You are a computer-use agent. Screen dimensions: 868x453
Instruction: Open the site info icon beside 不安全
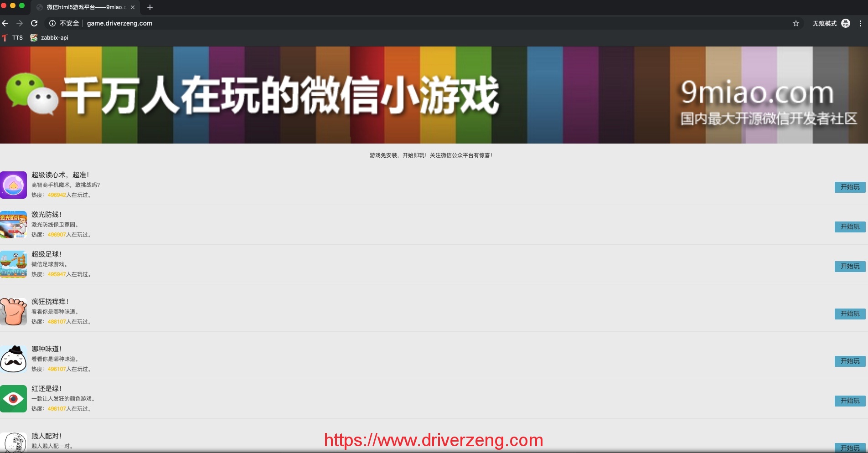tap(52, 23)
